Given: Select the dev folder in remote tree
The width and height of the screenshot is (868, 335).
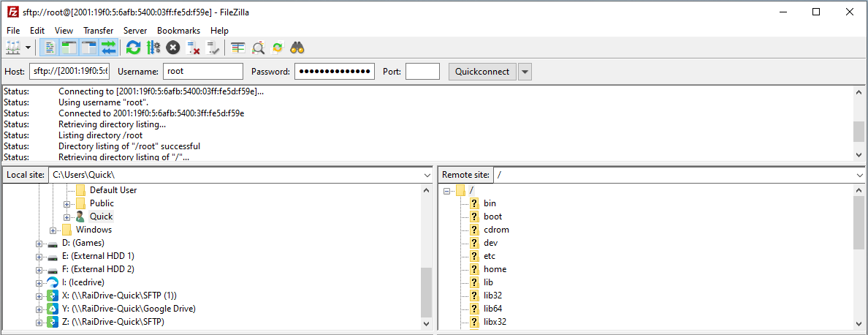Looking at the screenshot, I should coord(490,243).
